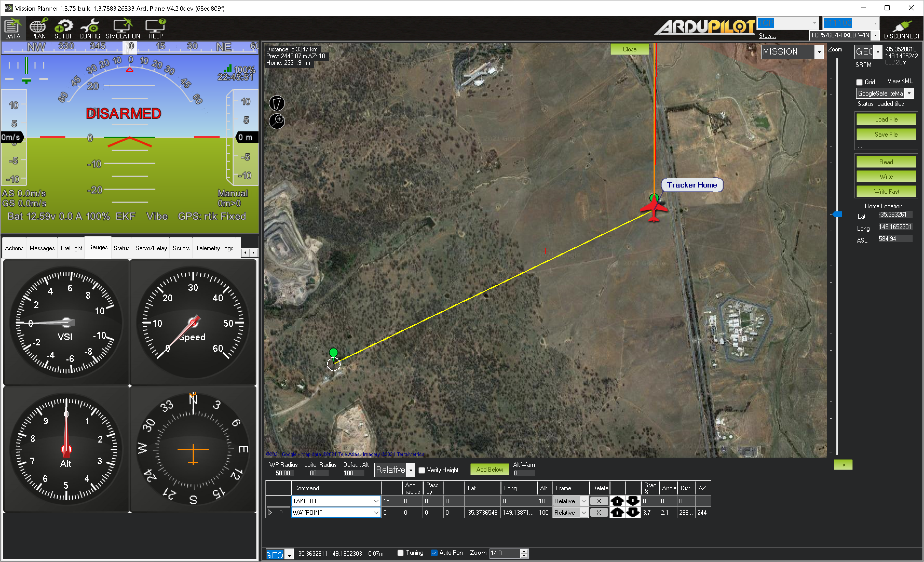Enable the Grid checkbox
Screen dimensions: 924x562
pyautogui.click(x=859, y=82)
